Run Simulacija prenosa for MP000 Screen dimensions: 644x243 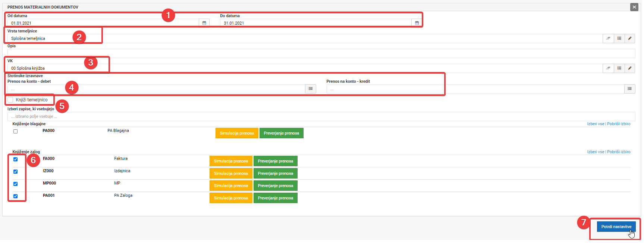tap(231, 186)
